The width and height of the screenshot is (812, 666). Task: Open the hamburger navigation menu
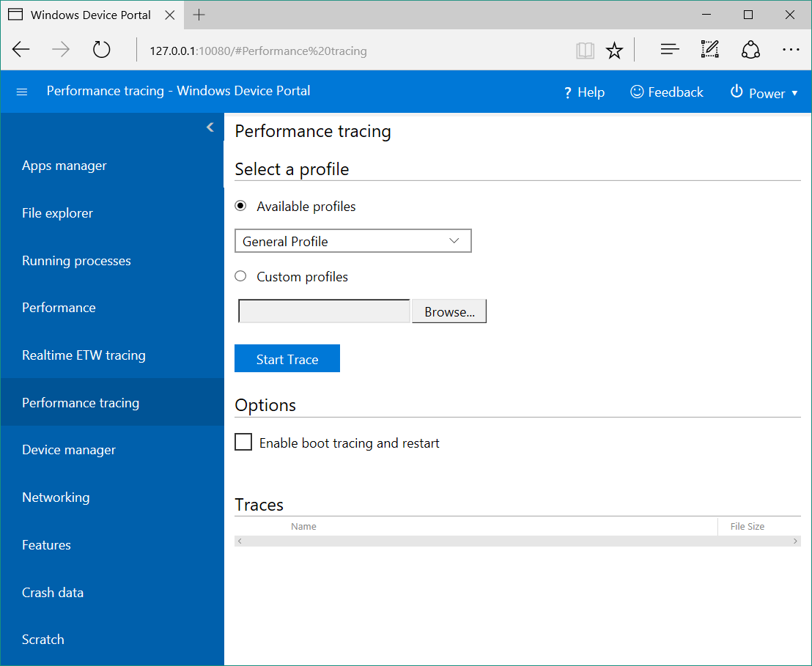[21, 92]
